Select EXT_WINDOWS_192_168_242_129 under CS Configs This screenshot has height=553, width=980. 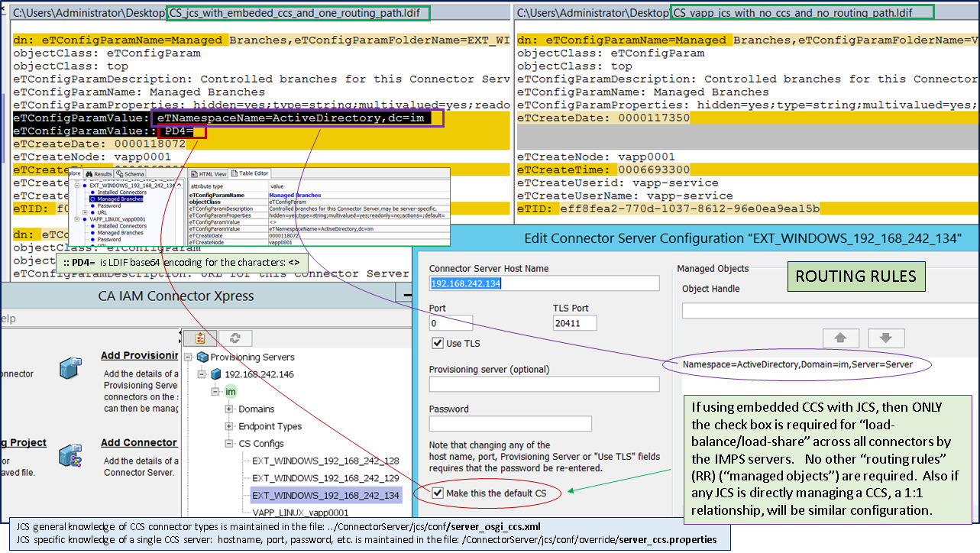point(326,477)
